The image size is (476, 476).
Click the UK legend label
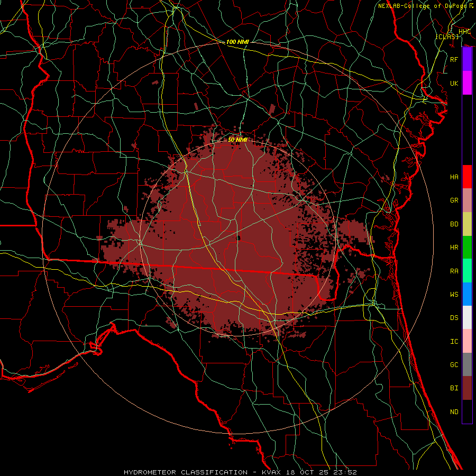point(454,83)
